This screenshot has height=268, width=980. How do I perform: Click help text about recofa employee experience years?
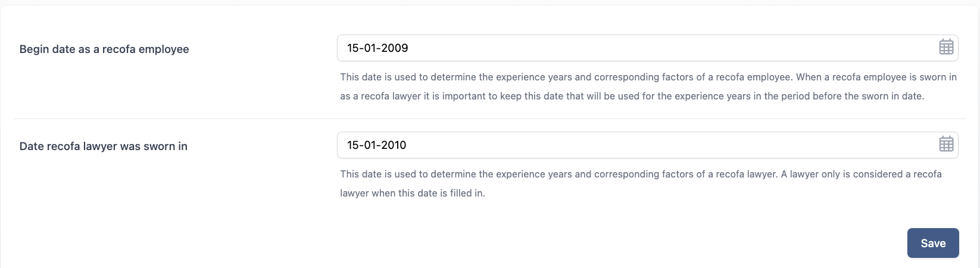click(648, 86)
